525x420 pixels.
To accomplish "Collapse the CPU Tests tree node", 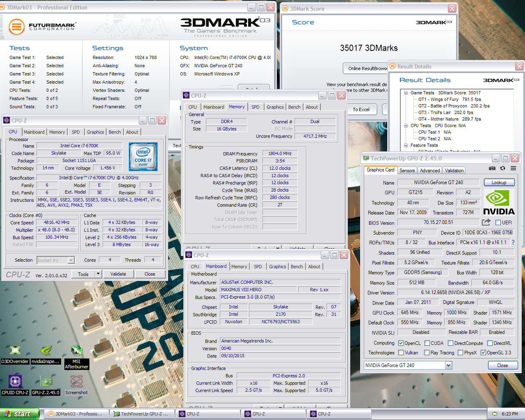I will 406,126.
